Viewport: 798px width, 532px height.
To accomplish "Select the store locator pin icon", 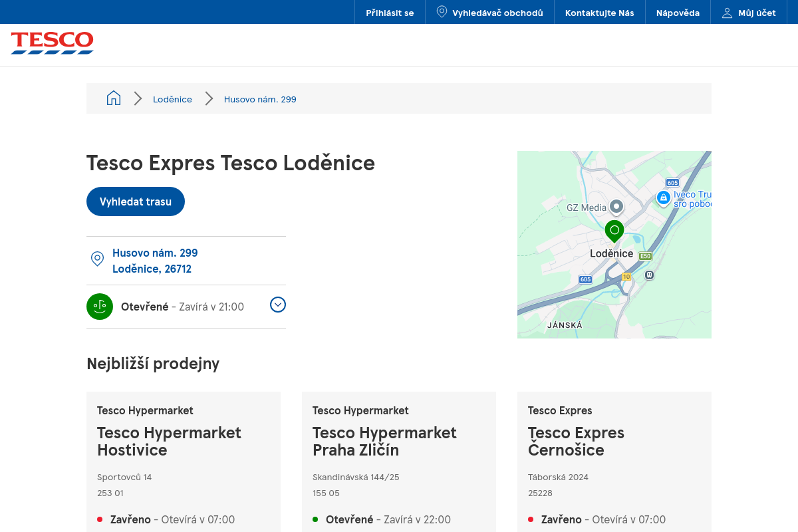I will (441, 11).
